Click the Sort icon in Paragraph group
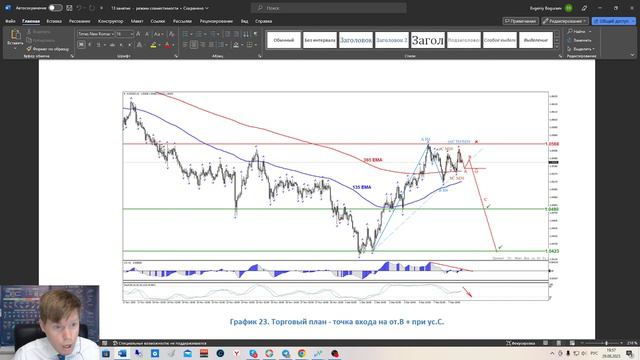The height and width of the screenshot is (360, 640). (246, 34)
